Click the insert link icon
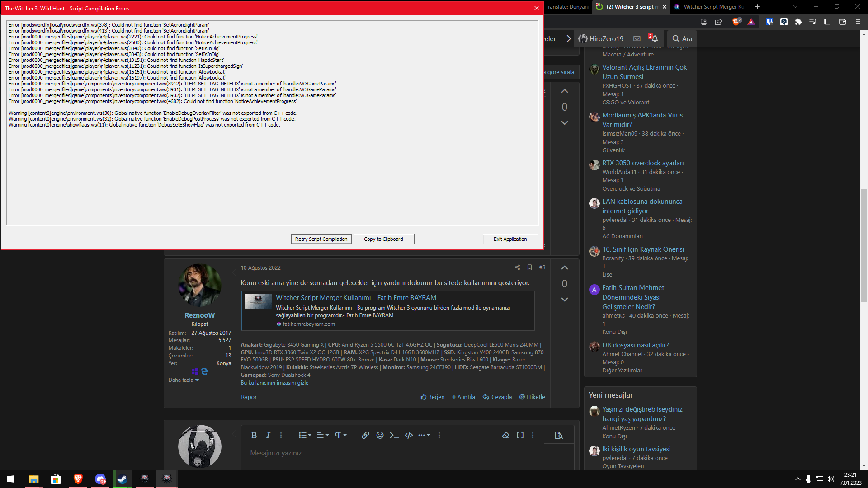868x488 pixels. point(365,435)
